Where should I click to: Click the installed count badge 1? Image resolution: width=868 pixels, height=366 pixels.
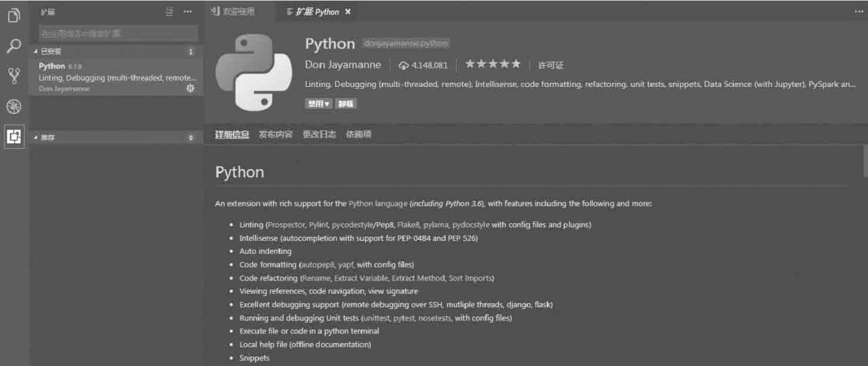click(191, 52)
